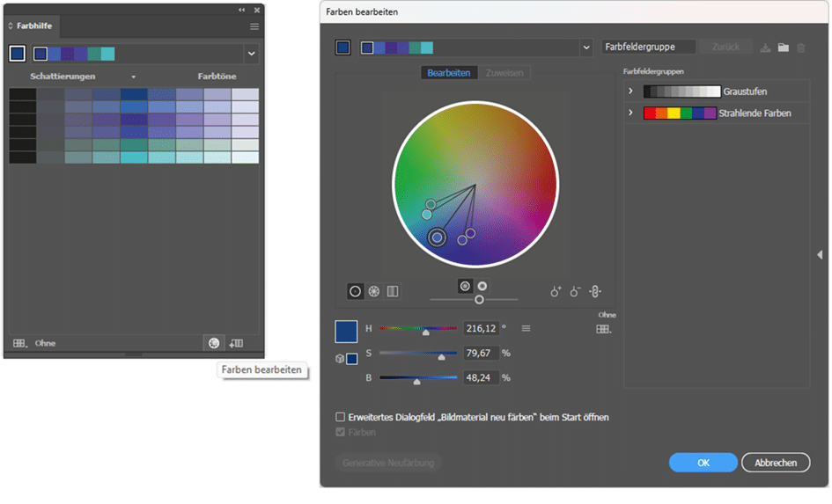Viewport: 832px width, 504px height.
Task: Save color group to Swatches panel icon
Action: click(x=236, y=343)
